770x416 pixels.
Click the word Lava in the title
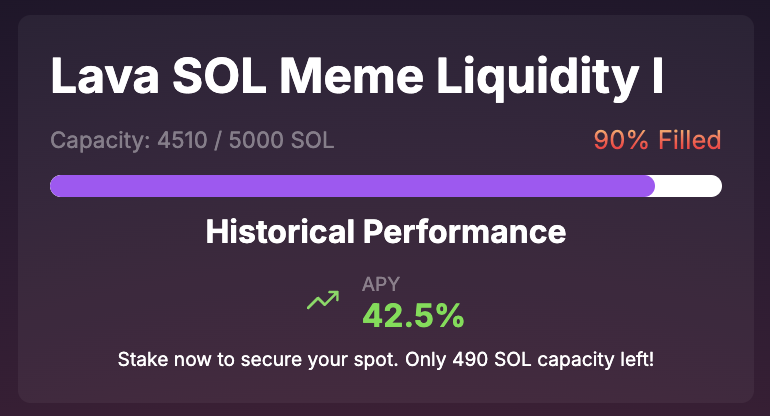[105, 77]
